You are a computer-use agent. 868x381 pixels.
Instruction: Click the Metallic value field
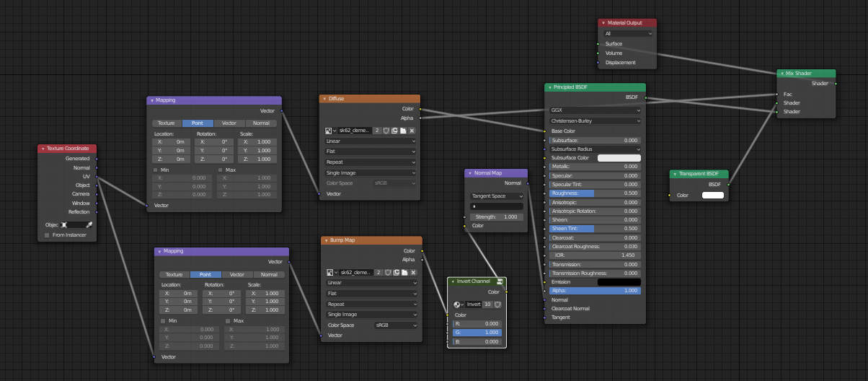pos(595,167)
